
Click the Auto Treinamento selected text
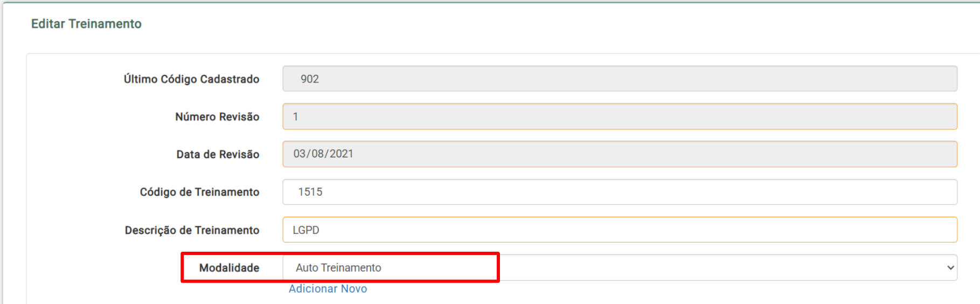tap(338, 268)
